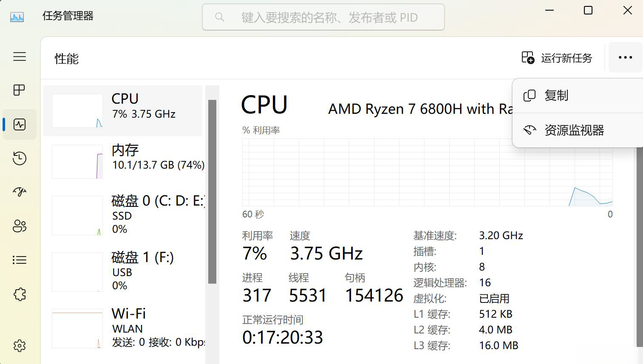Select the Startup apps sidebar icon
This screenshot has width=643, height=364.
19,192
